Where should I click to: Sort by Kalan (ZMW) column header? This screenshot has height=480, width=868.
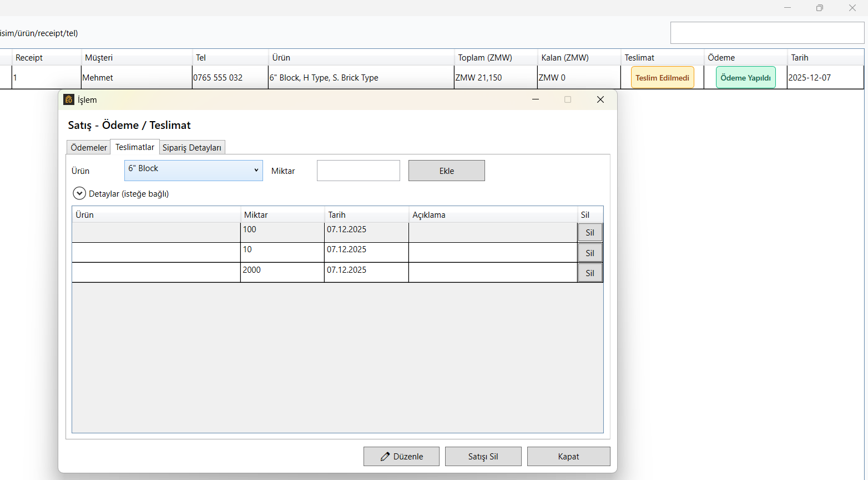[x=579, y=57]
